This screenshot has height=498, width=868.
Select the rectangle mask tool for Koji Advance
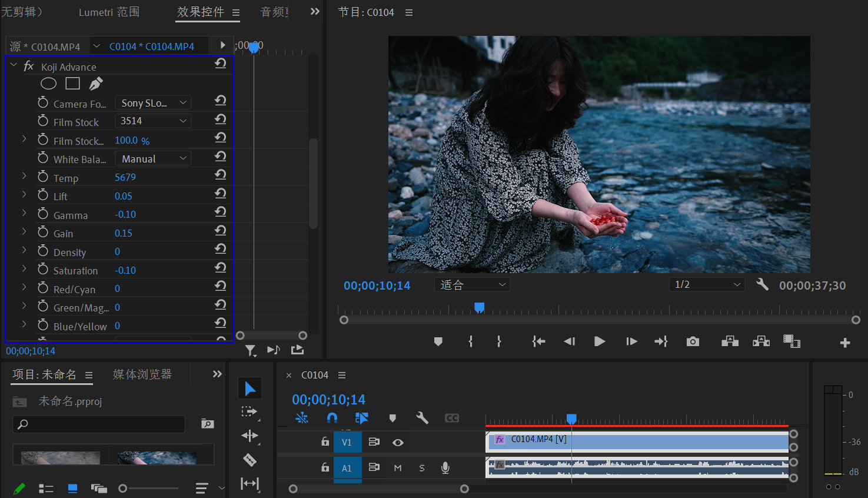click(73, 84)
